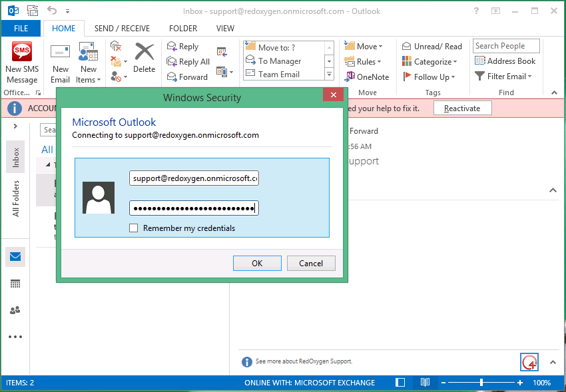This screenshot has width=566, height=392.
Task: Cancel the Windows Security dialog
Action: [311, 264]
